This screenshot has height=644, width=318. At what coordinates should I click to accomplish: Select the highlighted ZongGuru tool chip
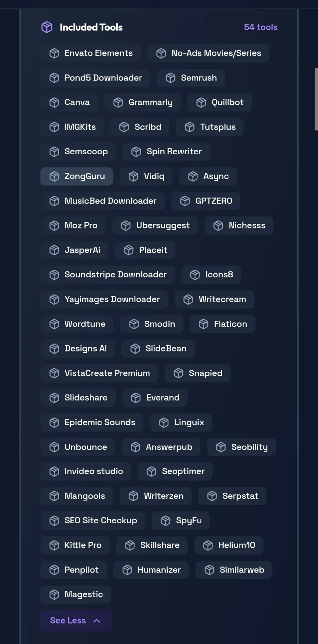pyautogui.click(x=77, y=176)
